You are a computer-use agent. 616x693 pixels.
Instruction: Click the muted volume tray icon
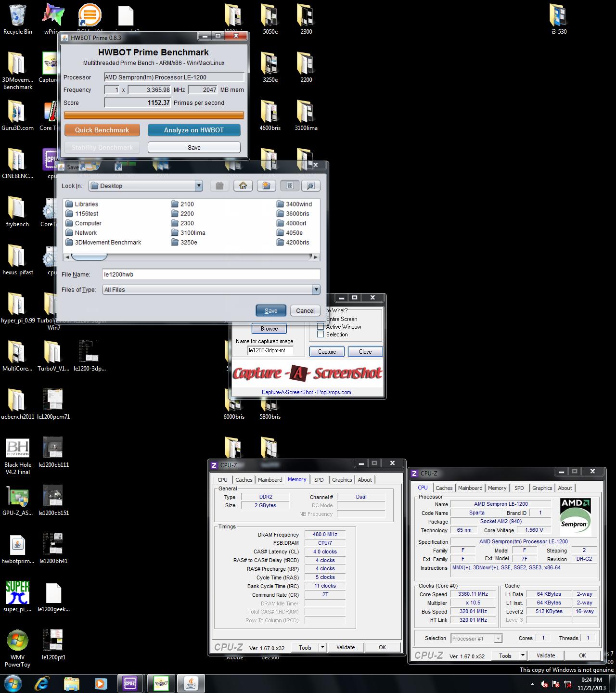(x=544, y=684)
